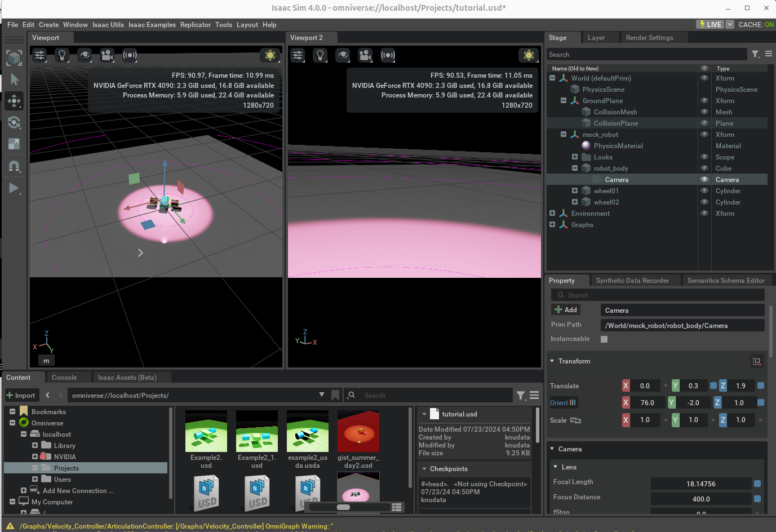Open Viewport 2 show/hide eye menu

tap(343, 55)
